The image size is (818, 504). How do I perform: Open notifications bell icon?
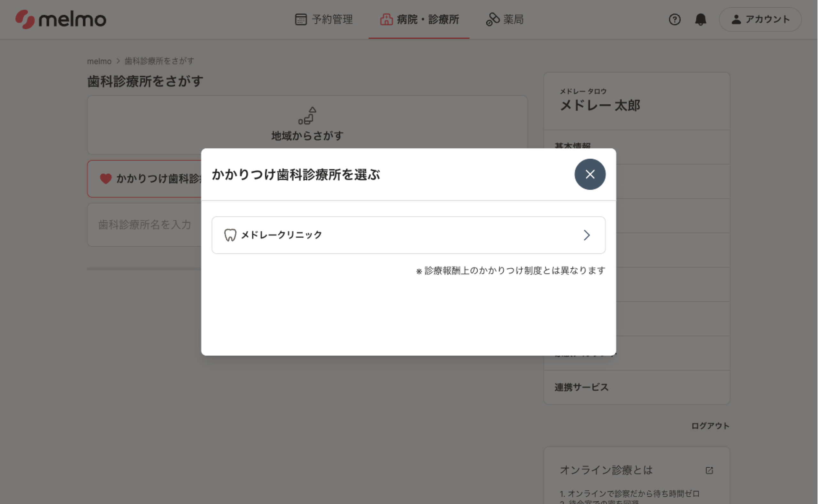coord(700,19)
